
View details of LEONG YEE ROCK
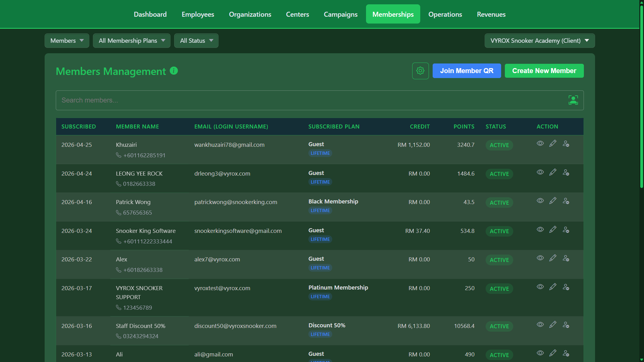click(x=540, y=172)
